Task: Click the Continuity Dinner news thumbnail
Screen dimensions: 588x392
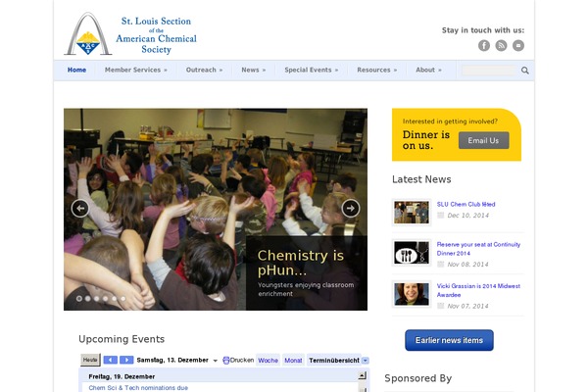Action: click(412, 253)
